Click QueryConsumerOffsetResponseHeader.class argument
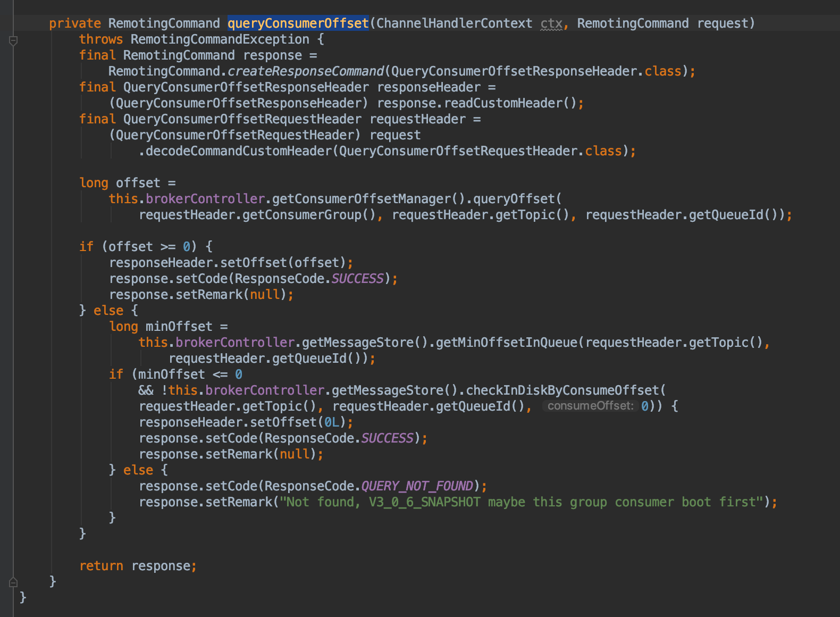Viewport: 840px width, 617px height. click(x=536, y=71)
